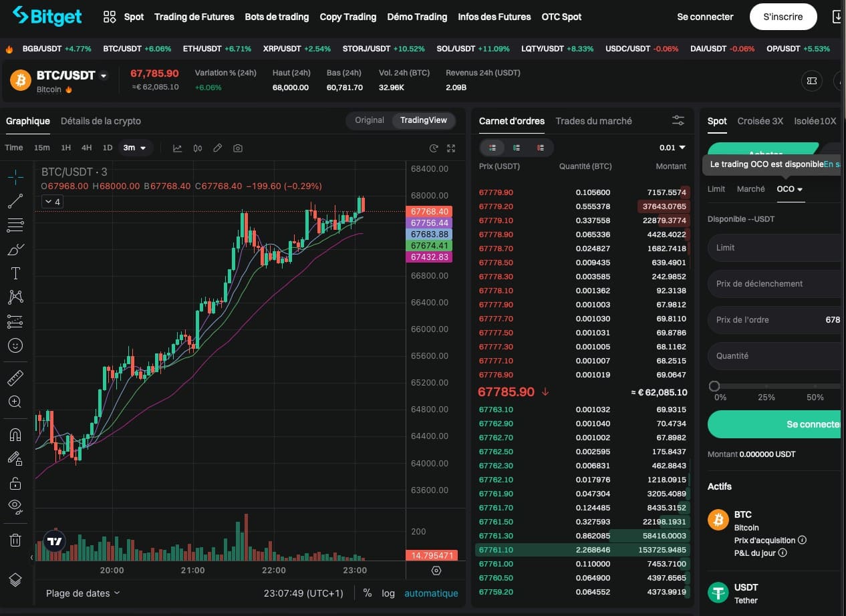This screenshot has height=616, width=846.
Task: Open the trash icon to remove drawings
Action: (15, 540)
